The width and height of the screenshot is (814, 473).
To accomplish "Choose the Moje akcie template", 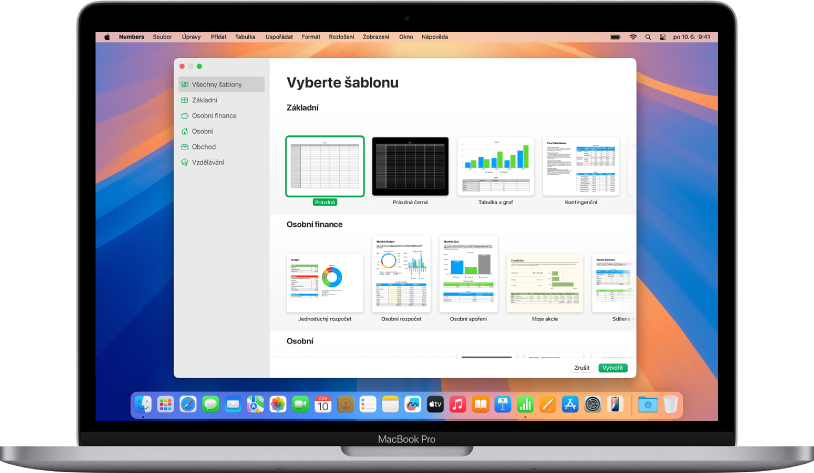I will pos(545,283).
